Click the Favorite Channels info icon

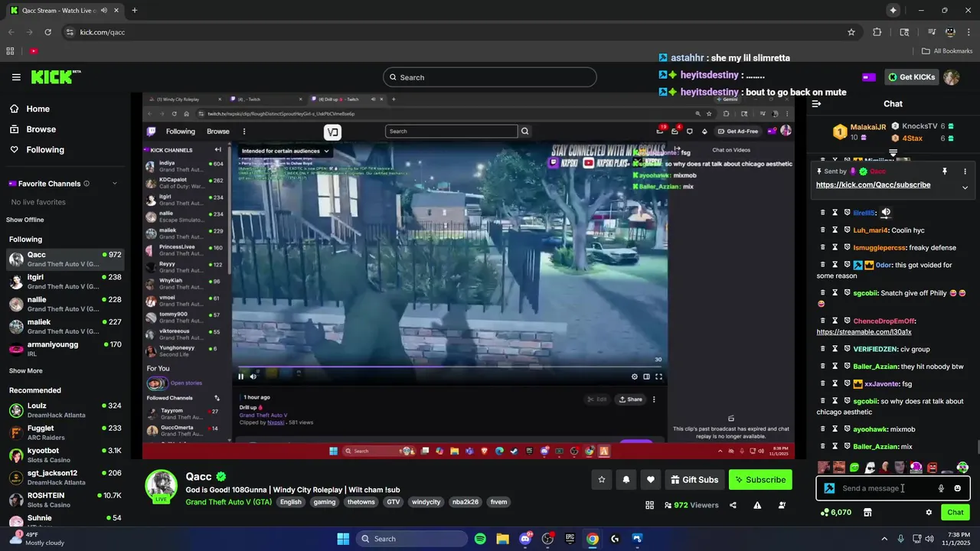tap(87, 184)
